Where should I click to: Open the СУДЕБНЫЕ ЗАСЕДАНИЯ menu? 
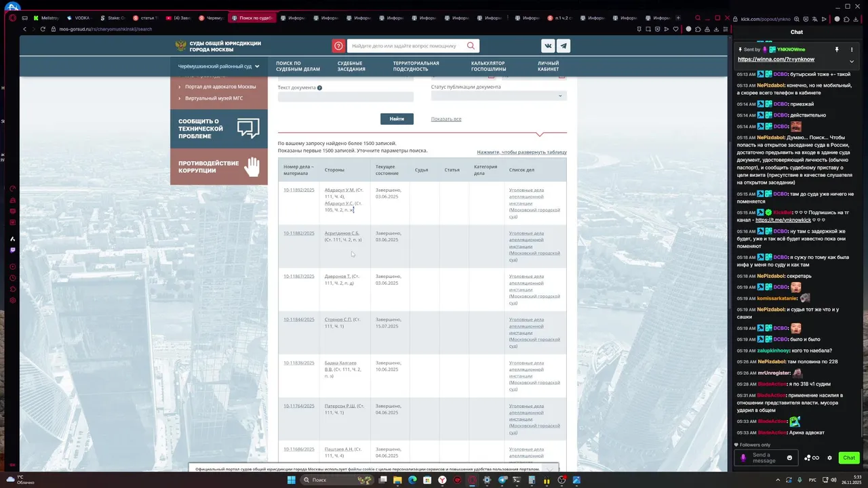pos(351,66)
